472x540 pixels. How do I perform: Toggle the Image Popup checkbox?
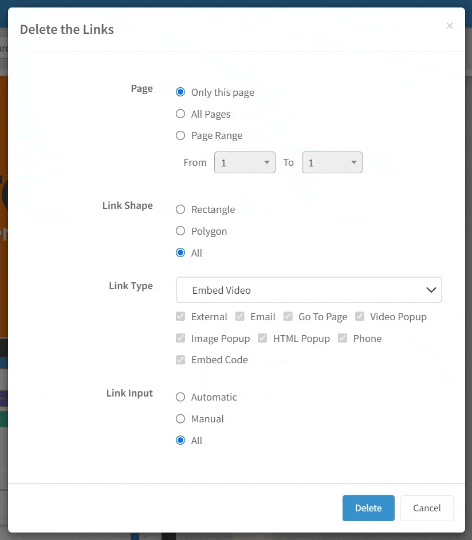click(180, 338)
